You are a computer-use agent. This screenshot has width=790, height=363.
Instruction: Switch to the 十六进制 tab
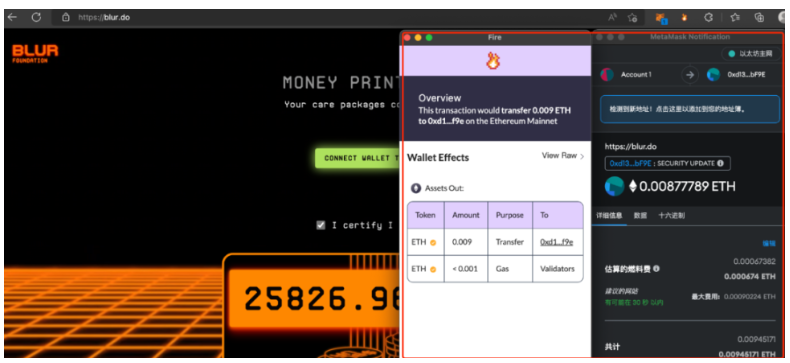tap(671, 216)
